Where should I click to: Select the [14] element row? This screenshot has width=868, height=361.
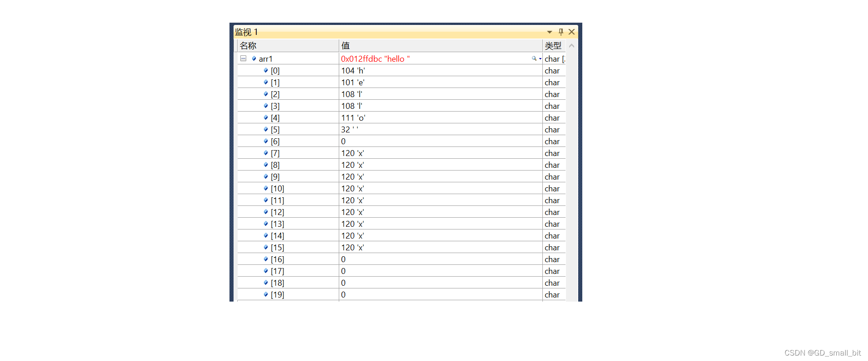pyautogui.click(x=401, y=236)
